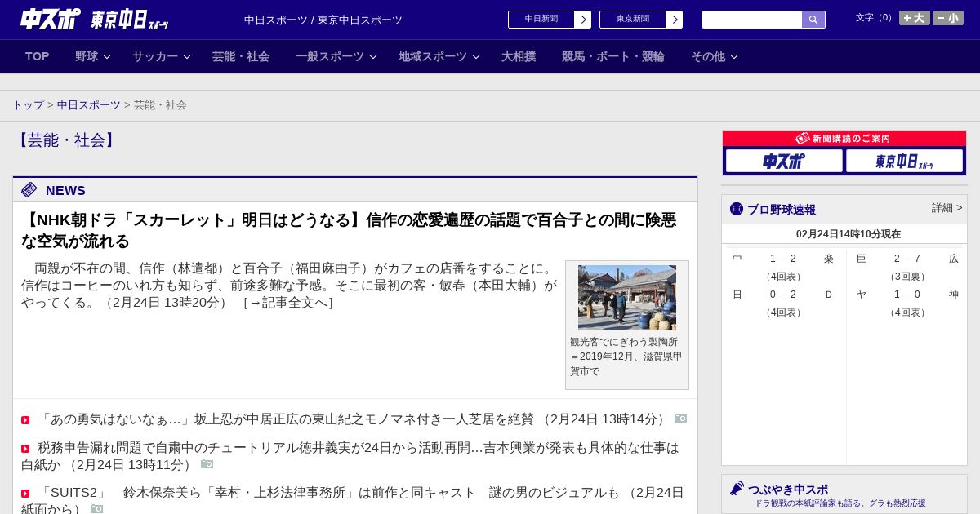Image resolution: width=980 pixels, height=514 pixels.
Task: Open the 芸能・社会 navigation item
Action: pos(241,56)
